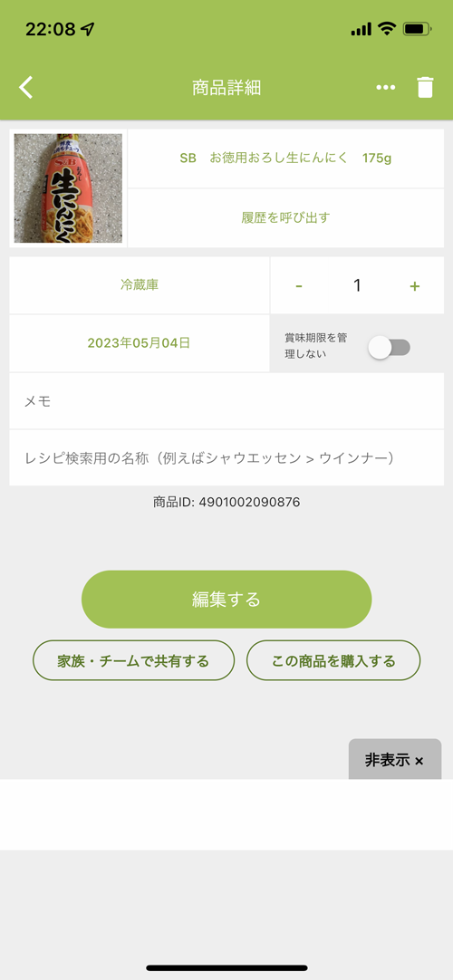This screenshot has height=980, width=453.
Task: Hide the banner with 非表示 ×
Action: (x=395, y=759)
